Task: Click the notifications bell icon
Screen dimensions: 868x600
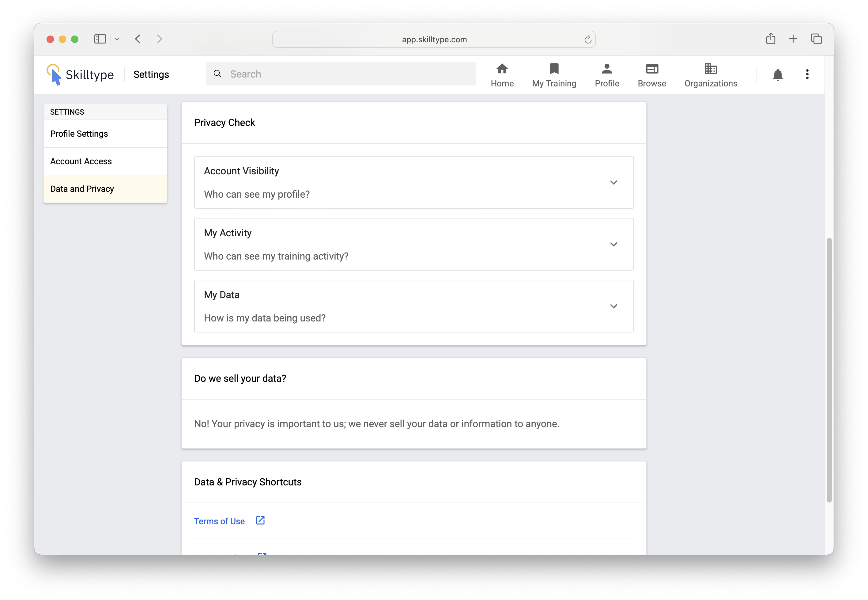Action: coord(777,75)
